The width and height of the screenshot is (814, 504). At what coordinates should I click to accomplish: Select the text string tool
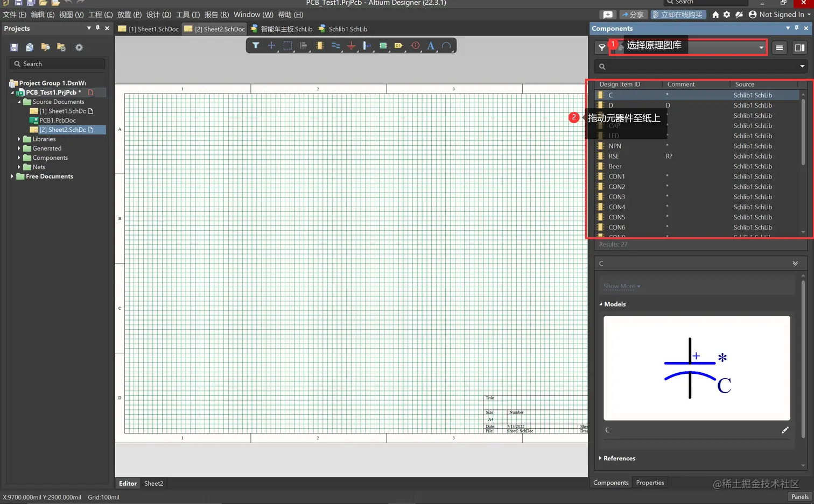pyautogui.click(x=431, y=46)
